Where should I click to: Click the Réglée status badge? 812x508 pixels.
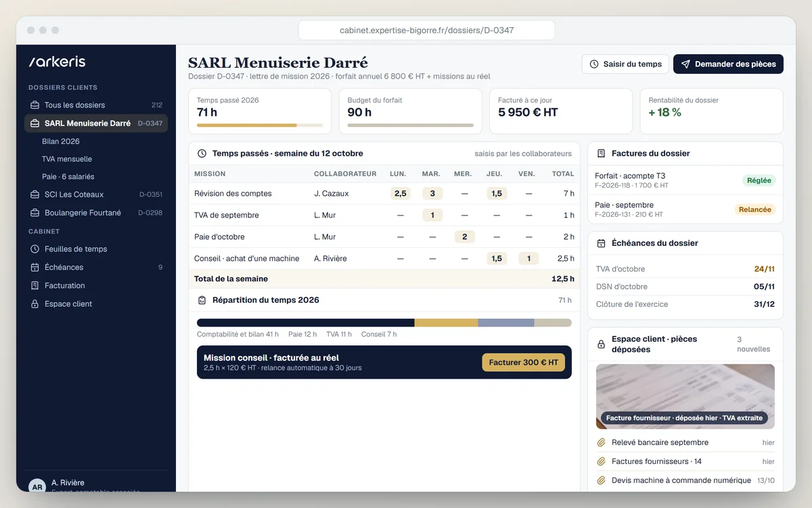pos(759,181)
